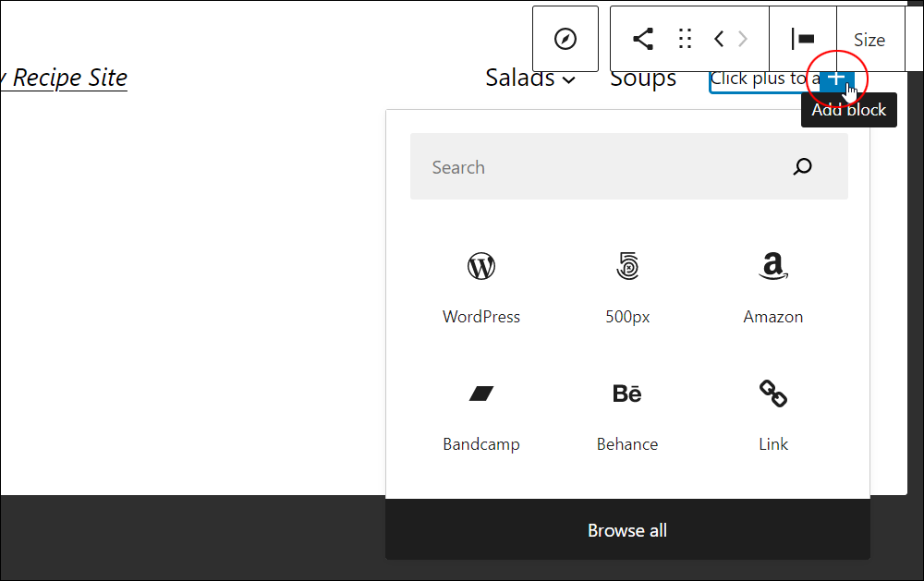Open the item justification alignment control
Image resolution: width=924 pixels, height=581 pixels.
803,39
